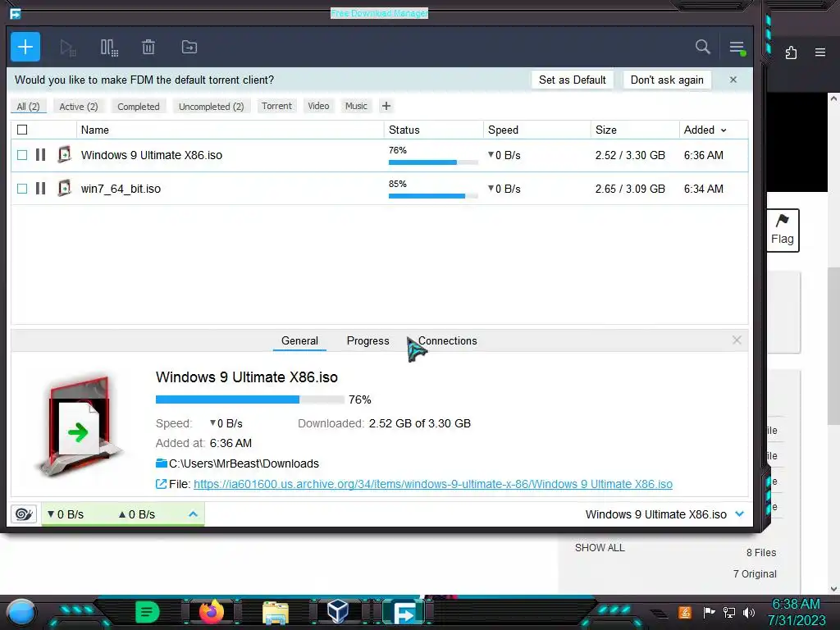The width and height of the screenshot is (840, 630).
Task: Check the Windows 9 Ultimate X86.iso checkbox
Action: click(22, 155)
